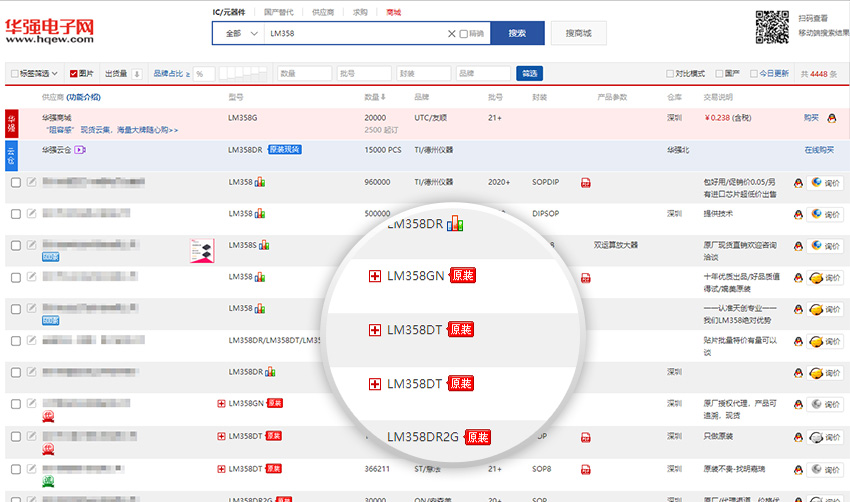The image size is (850, 502).
Task: Tick the 国产 filter checkbox
Action: point(719,74)
